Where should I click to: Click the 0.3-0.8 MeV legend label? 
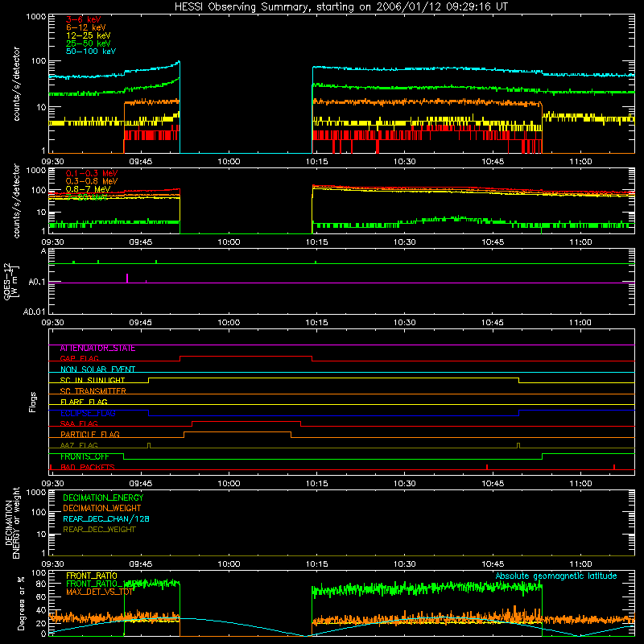[92, 182]
